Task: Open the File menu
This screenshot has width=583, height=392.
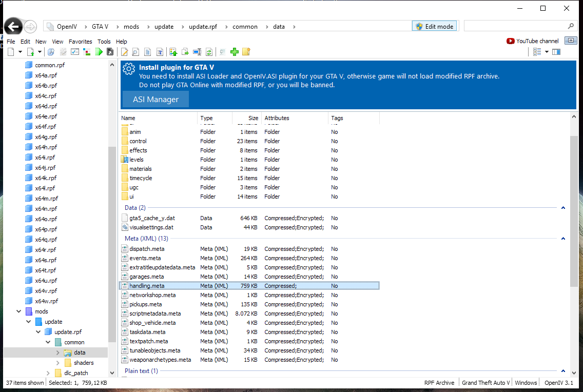Action: tap(11, 42)
